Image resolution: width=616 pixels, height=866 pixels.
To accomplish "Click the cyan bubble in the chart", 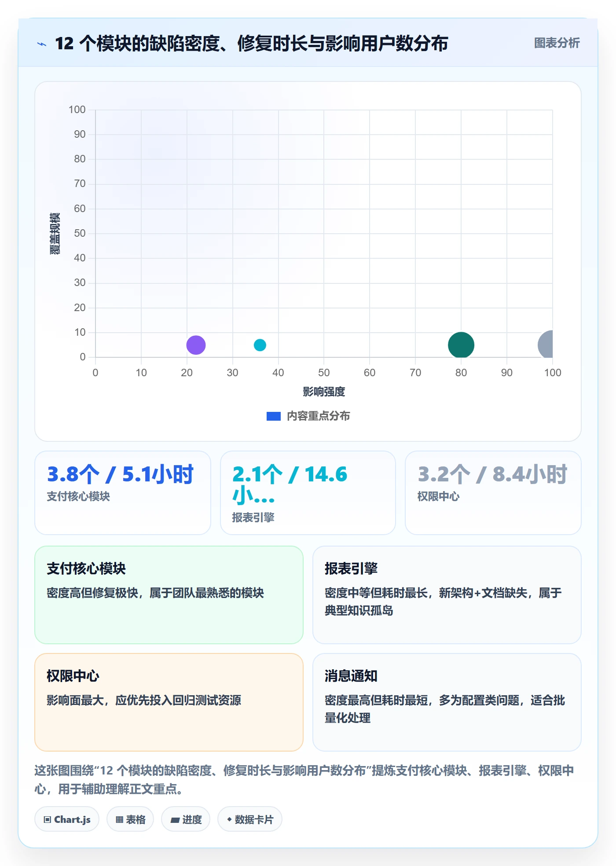I will pyautogui.click(x=260, y=345).
